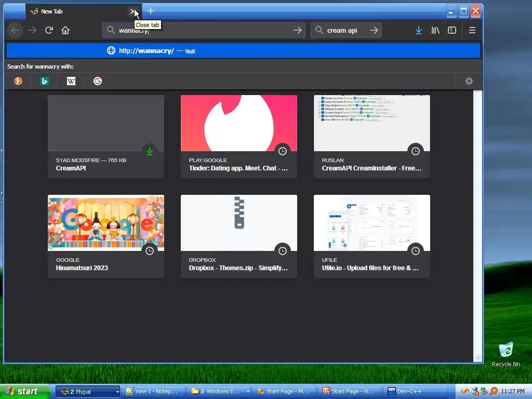Open the Ufile.io upload files tile

[372, 236]
